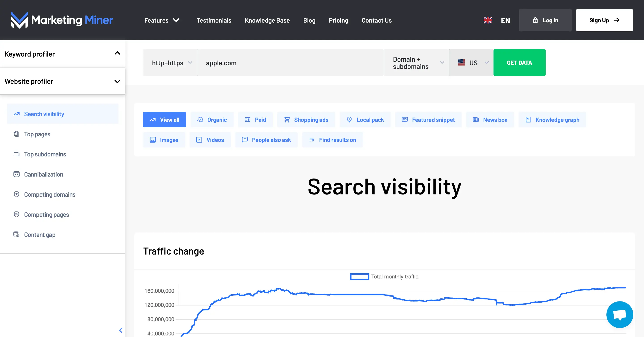Viewport: 644px width, 337px height.
Task: Open the live chat bubble icon
Action: point(619,314)
